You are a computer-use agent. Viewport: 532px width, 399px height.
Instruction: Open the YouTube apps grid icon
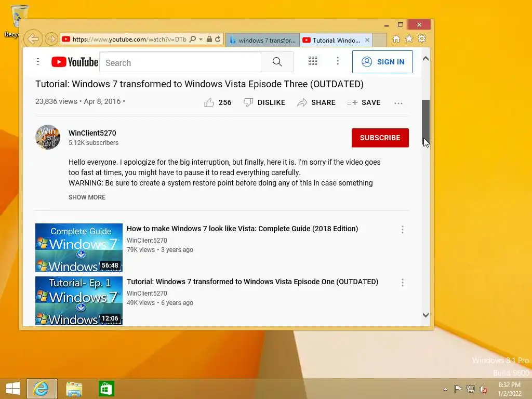click(x=312, y=61)
